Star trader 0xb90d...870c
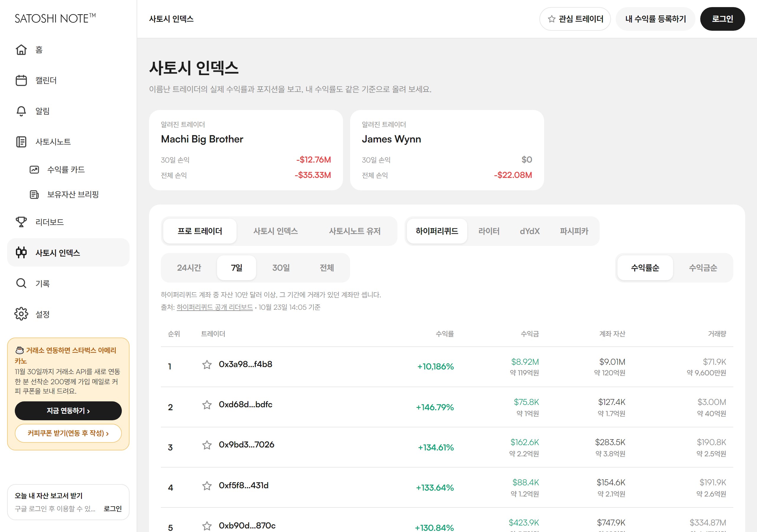 pos(207,526)
